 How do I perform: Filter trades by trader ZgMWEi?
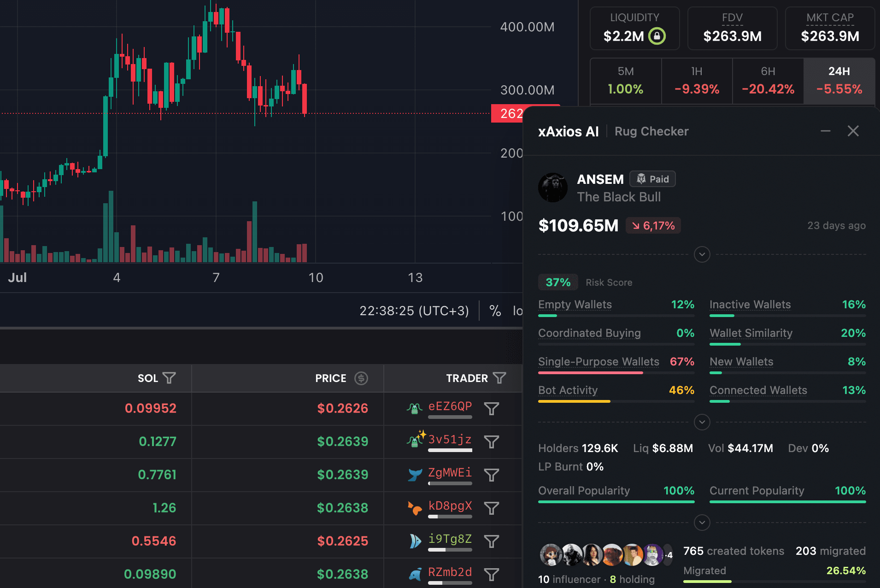(x=492, y=475)
